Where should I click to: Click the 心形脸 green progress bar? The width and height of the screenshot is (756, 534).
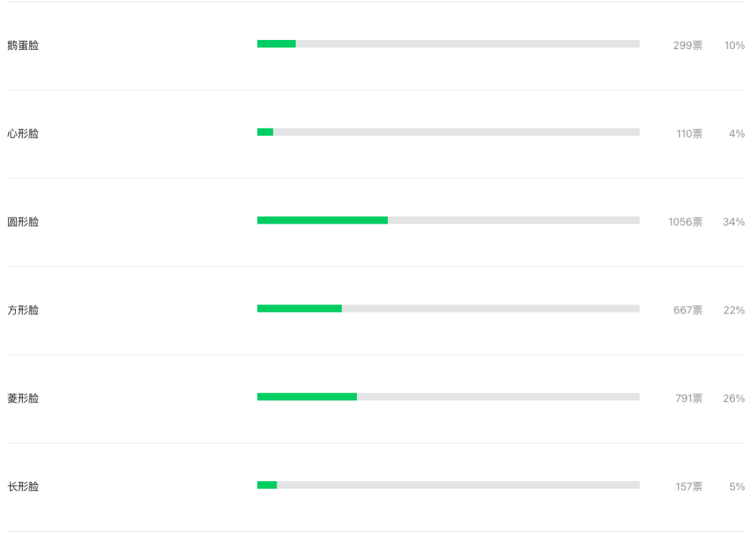pos(265,132)
